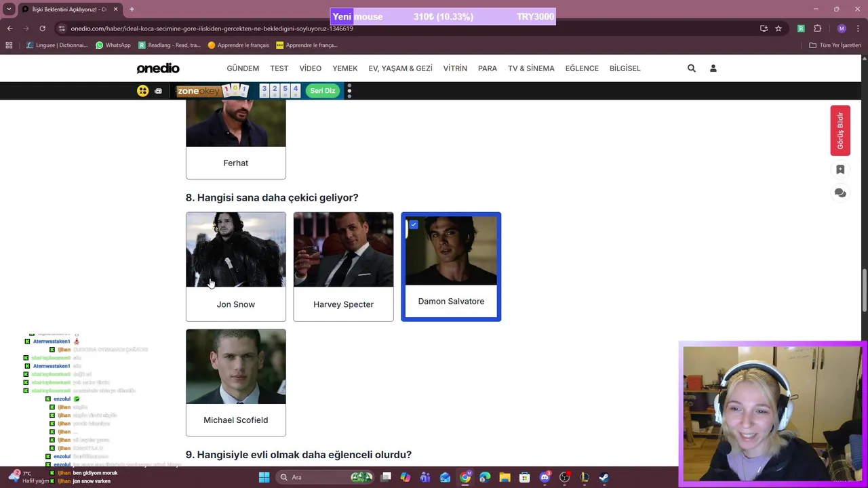Image resolution: width=868 pixels, height=488 pixels.
Task: Close the İlişki Beklentini browser tab
Action: (115, 9)
